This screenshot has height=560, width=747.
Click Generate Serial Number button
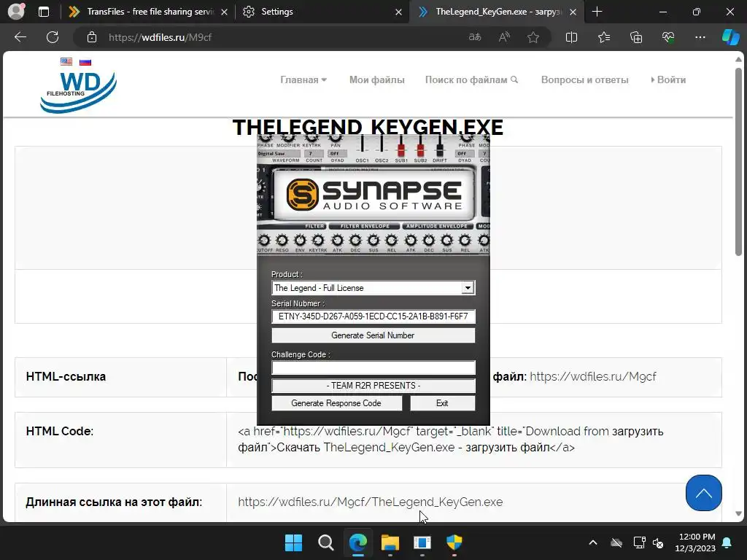(x=373, y=335)
